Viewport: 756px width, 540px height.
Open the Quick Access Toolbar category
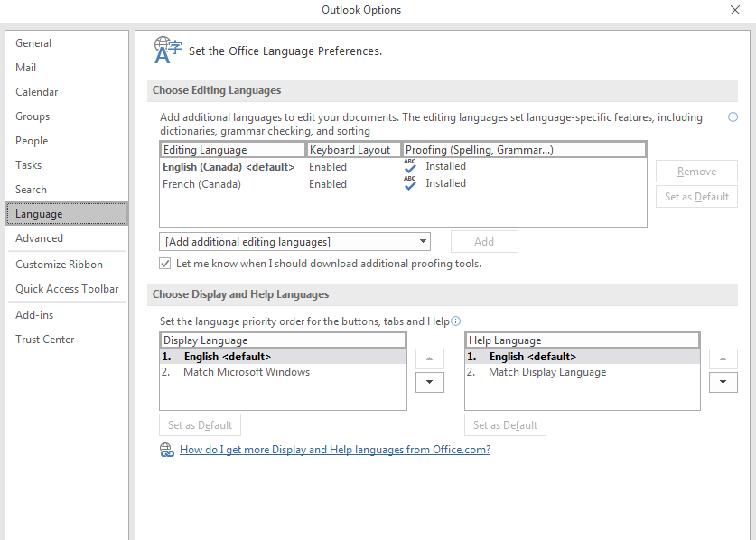pyautogui.click(x=67, y=289)
